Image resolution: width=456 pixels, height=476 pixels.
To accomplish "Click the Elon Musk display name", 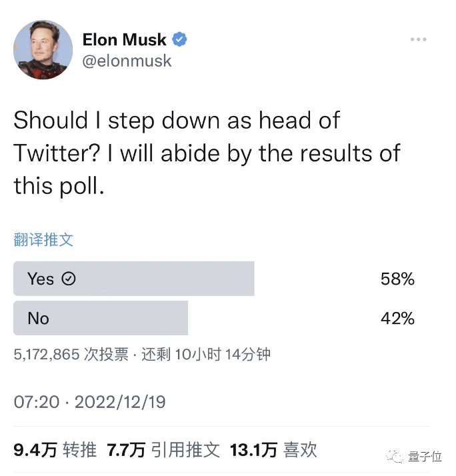I will [x=125, y=39].
